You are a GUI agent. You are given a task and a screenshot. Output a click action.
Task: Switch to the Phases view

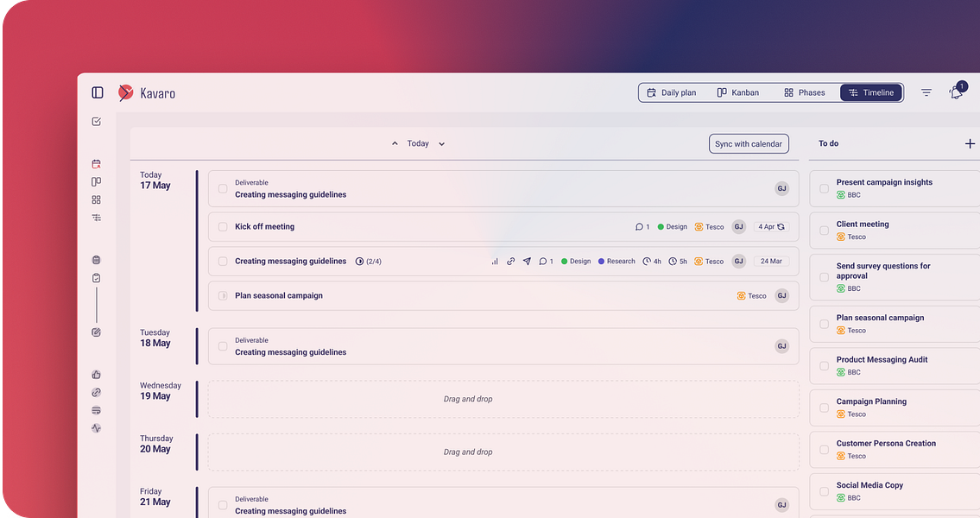805,92
